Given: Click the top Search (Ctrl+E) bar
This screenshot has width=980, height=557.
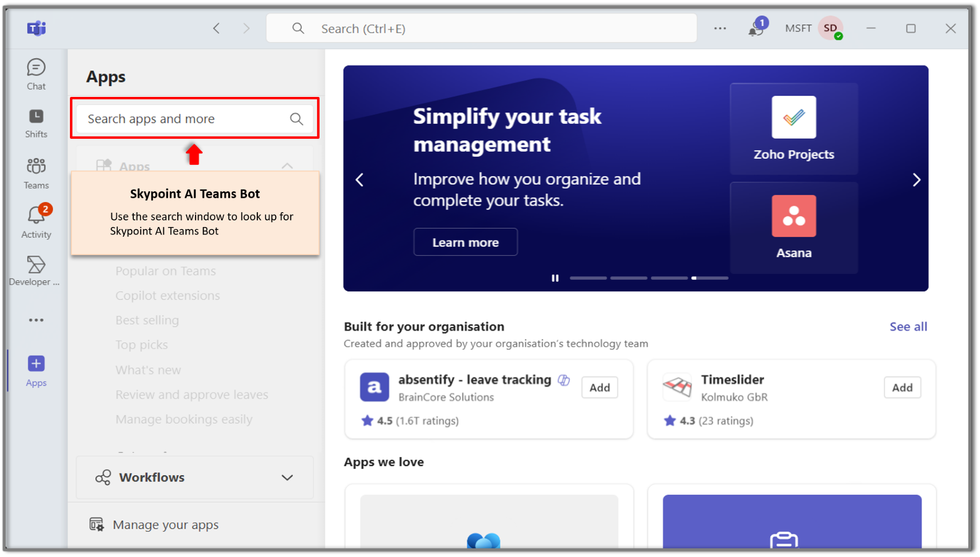Looking at the screenshot, I should coord(481,28).
